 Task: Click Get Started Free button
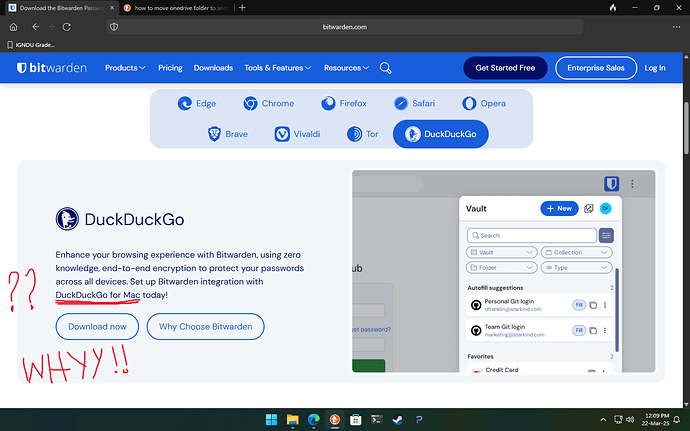[505, 68]
